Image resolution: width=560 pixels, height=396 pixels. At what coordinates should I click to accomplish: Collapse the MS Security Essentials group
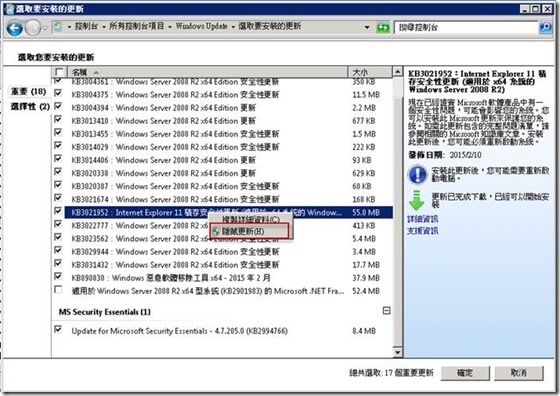coord(386,311)
